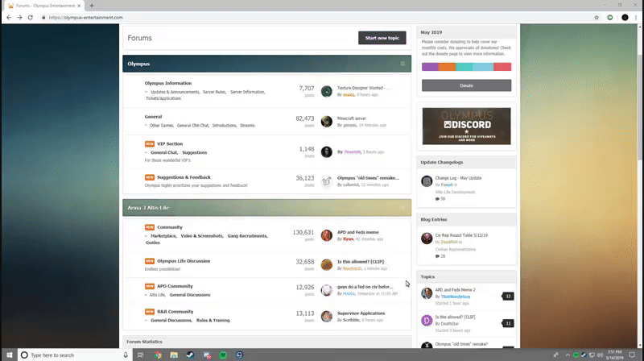This screenshot has height=361, width=644.
Task: Open the Windows Start menu
Action: [x=9, y=355]
